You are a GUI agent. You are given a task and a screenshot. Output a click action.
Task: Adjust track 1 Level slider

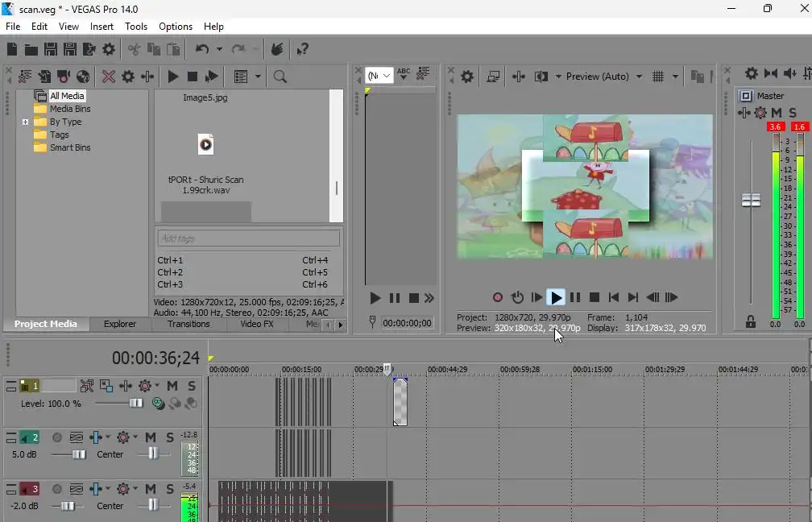[136, 403]
